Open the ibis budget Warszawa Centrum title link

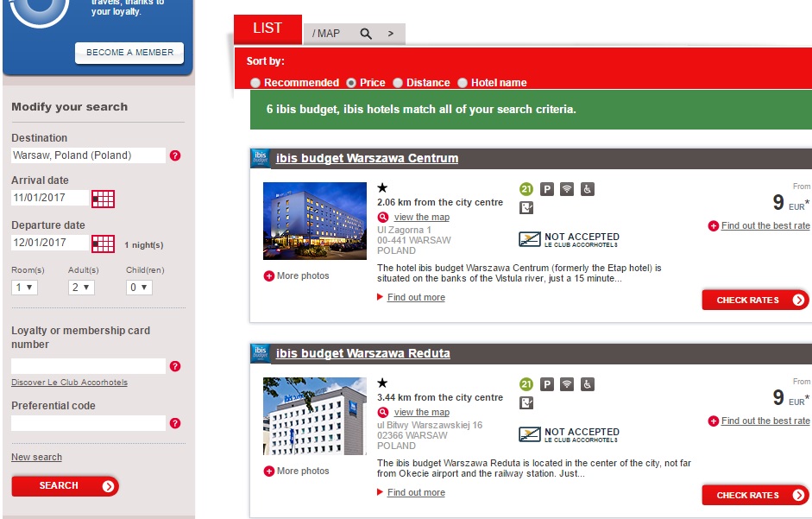point(367,158)
